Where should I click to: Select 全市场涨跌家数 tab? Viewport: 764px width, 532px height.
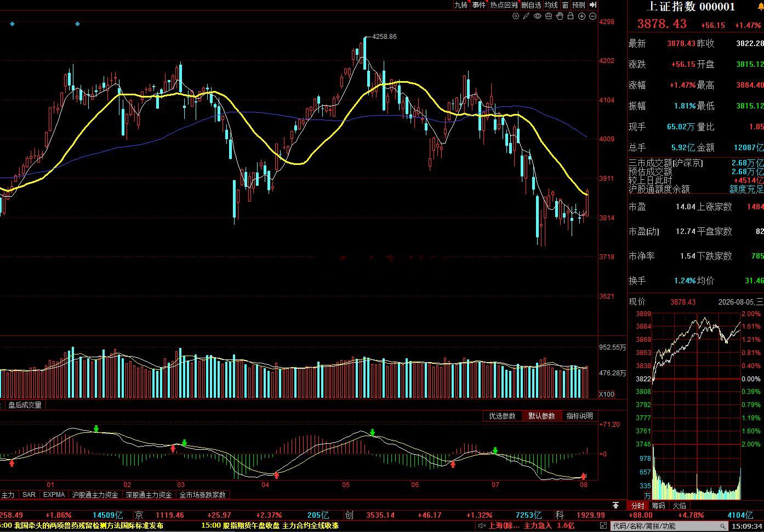[203, 495]
